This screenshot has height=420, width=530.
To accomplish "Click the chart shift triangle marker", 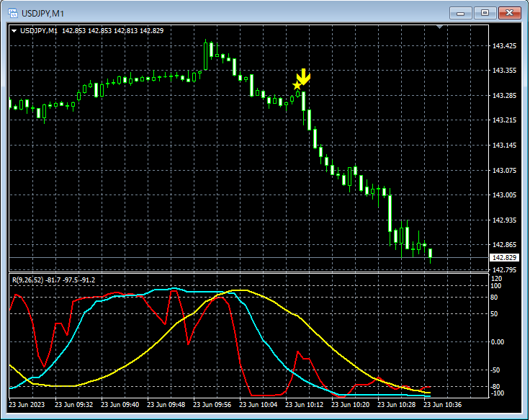I will click(x=439, y=27).
